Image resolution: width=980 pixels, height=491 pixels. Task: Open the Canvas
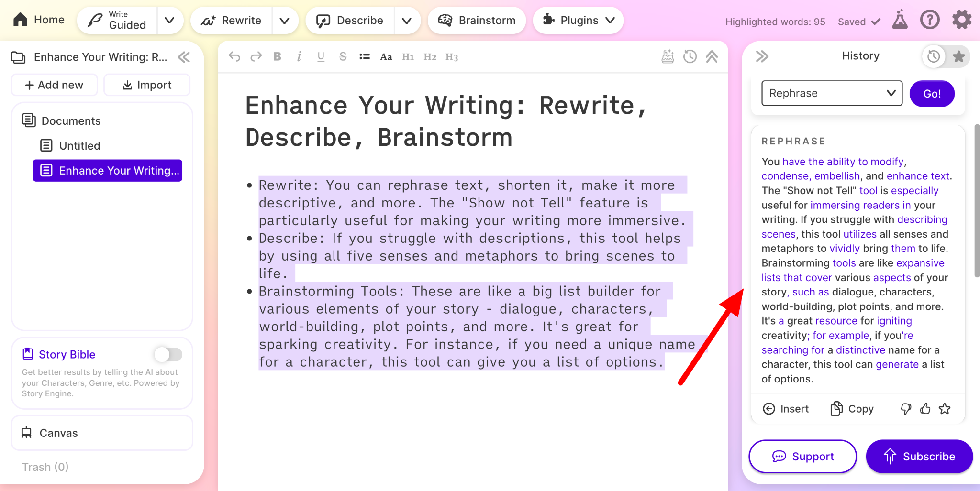102,433
